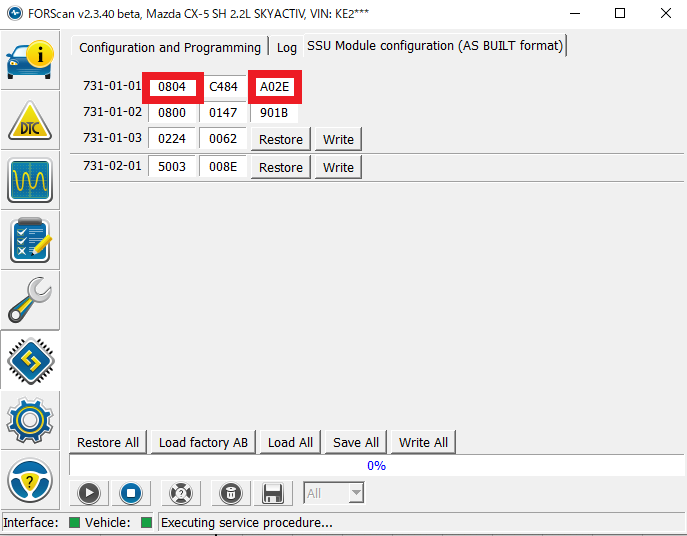Close the FORScan window
This screenshot has height=536, width=687.
[666, 14]
